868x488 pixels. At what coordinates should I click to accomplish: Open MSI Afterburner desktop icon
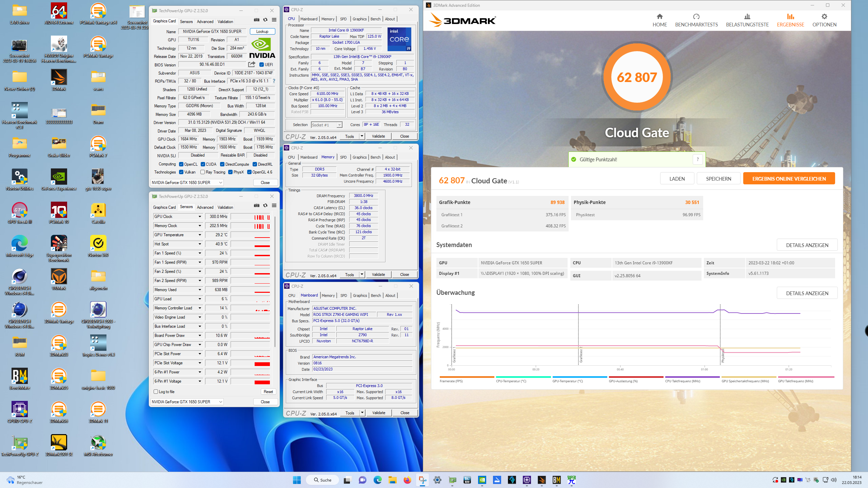pos(98,445)
